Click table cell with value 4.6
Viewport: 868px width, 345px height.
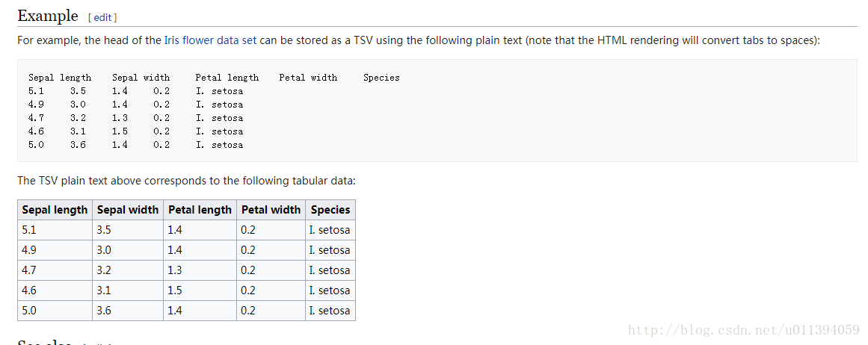tap(55, 290)
